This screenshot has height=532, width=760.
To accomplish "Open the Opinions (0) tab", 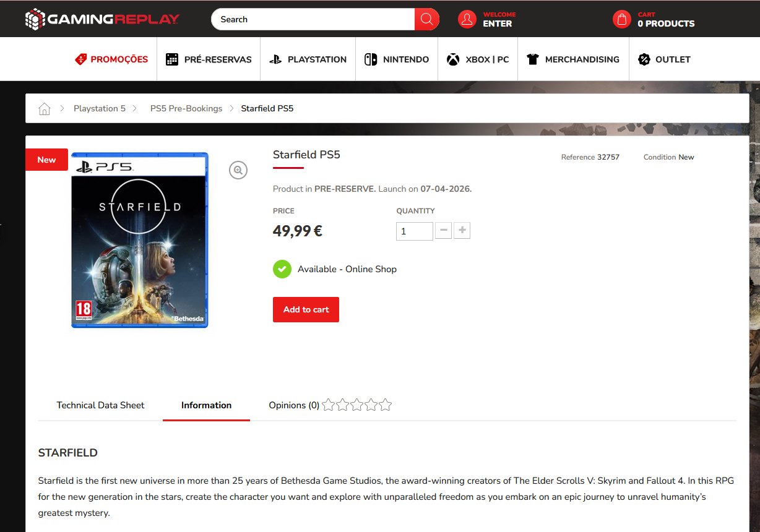I will click(x=294, y=405).
